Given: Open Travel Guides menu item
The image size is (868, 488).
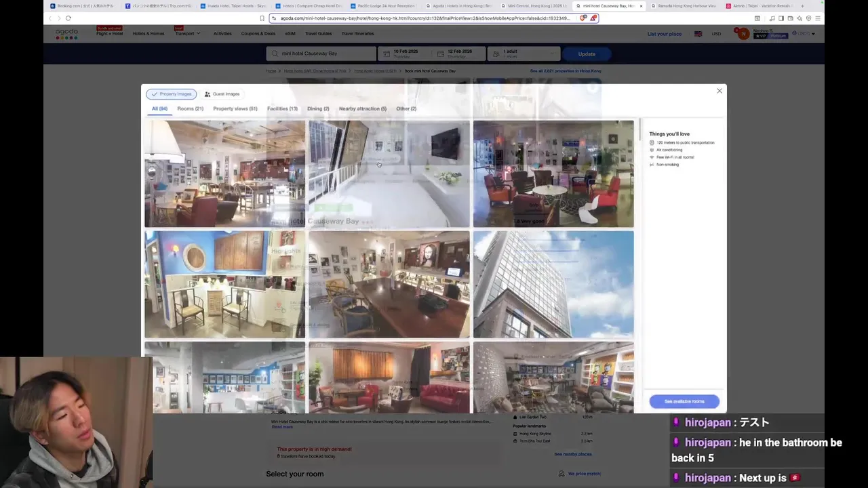Looking at the screenshot, I should 319,33.
